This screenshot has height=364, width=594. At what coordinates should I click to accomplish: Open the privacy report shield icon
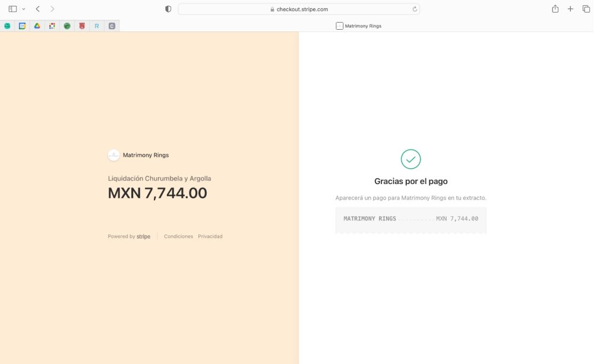(168, 9)
